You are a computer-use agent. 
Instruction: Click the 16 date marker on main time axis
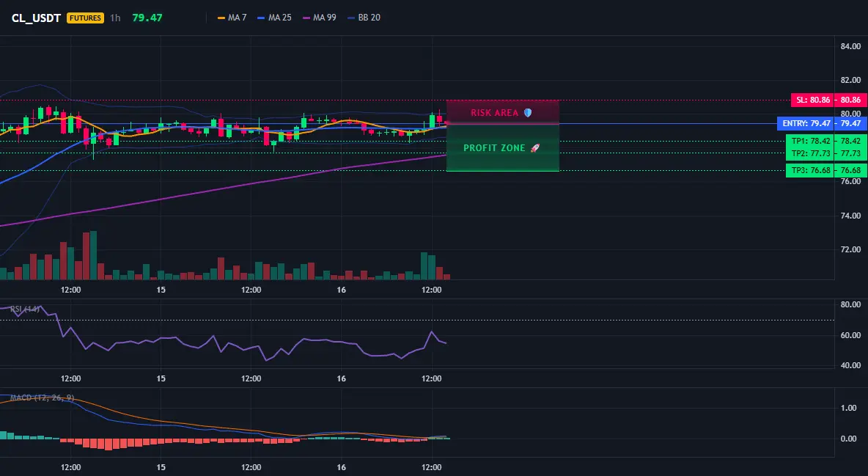pyautogui.click(x=341, y=290)
